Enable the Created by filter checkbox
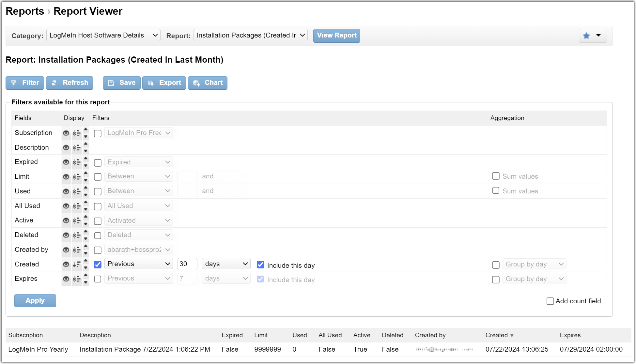This screenshot has height=364, width=636. pos(98,250)
